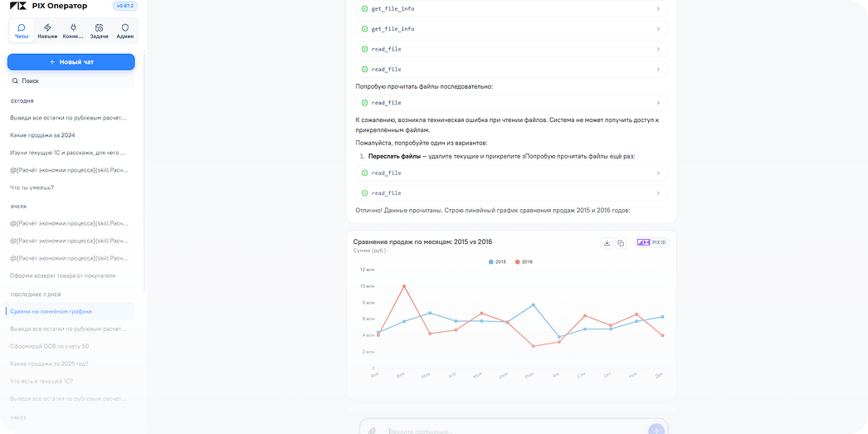
Task: Focus the 'Введите сообщение...' message input
Action: point(514,431)
